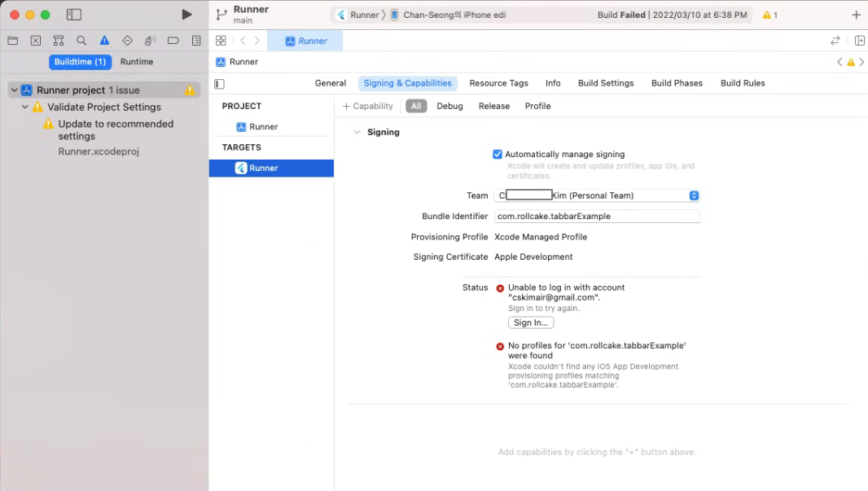Open the Project navigator folder icon
Viewport: 868px width, 491px height.
click(13, 41)
